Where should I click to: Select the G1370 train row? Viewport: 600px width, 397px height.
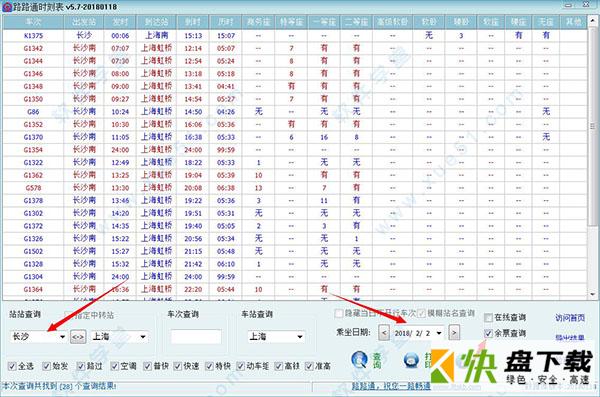pyautogui.click(x=295, y=137)
